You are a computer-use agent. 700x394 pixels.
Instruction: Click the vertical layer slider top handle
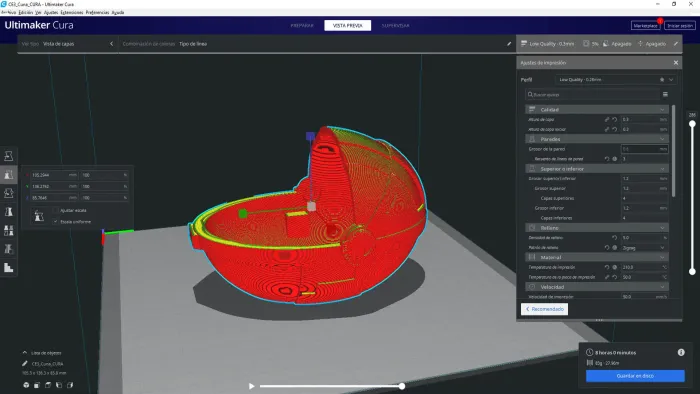pos(692,124)
